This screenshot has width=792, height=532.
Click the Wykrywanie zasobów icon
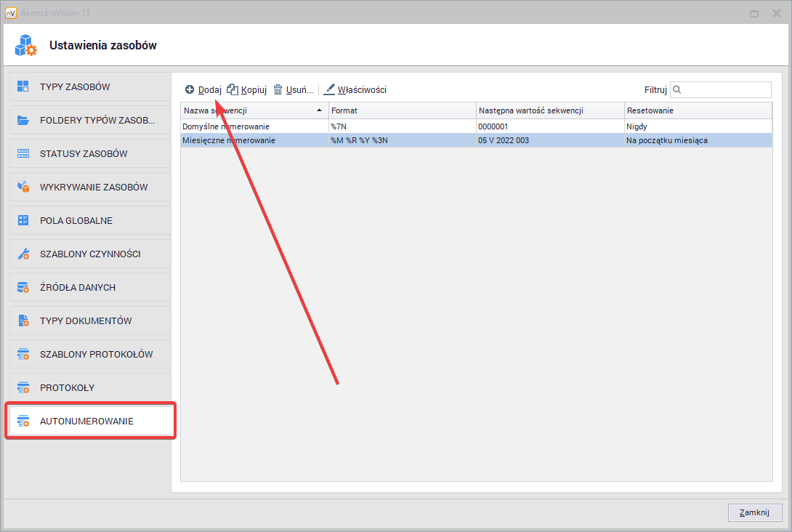coord(23,188)
